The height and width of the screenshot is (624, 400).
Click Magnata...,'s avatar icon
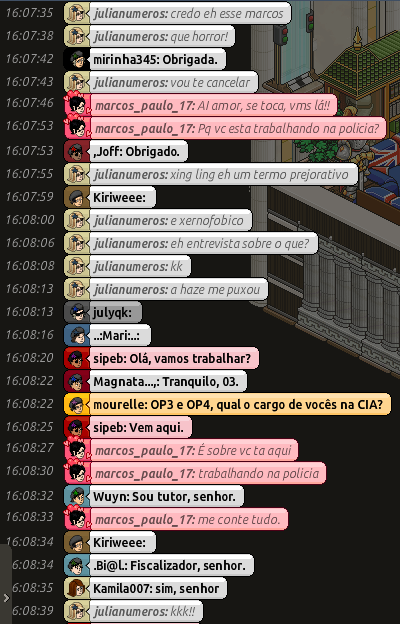77,382
